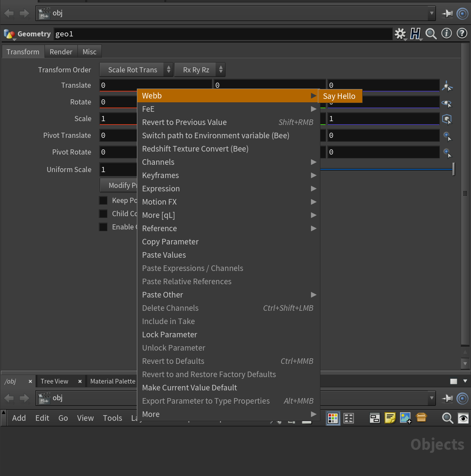Expand the Motion FX submenu
Viewport: 471px width, 476px height.
[229, 202]
